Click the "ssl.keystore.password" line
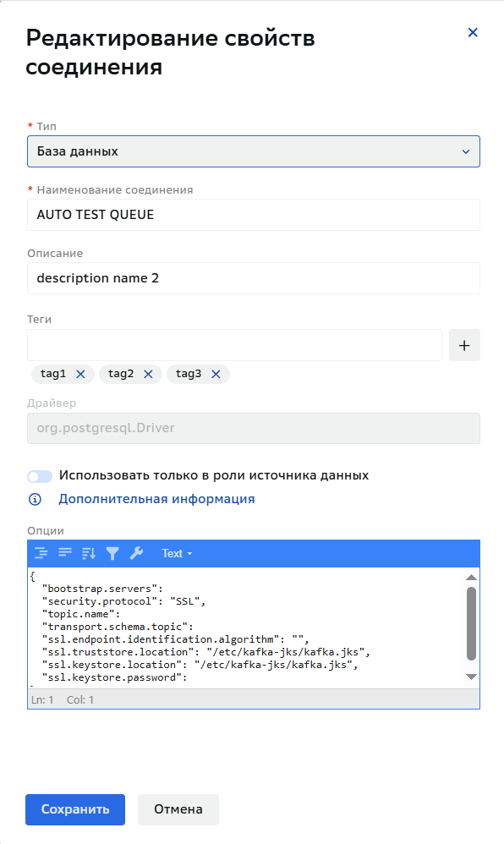 115,677
